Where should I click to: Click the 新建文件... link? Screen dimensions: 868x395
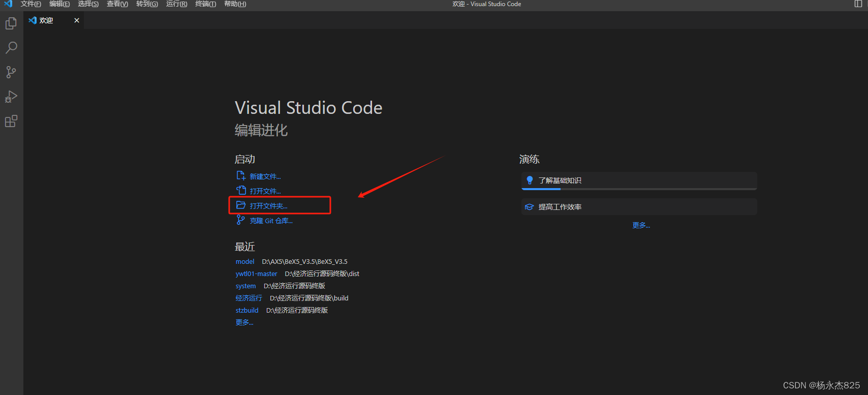[265, 176]
